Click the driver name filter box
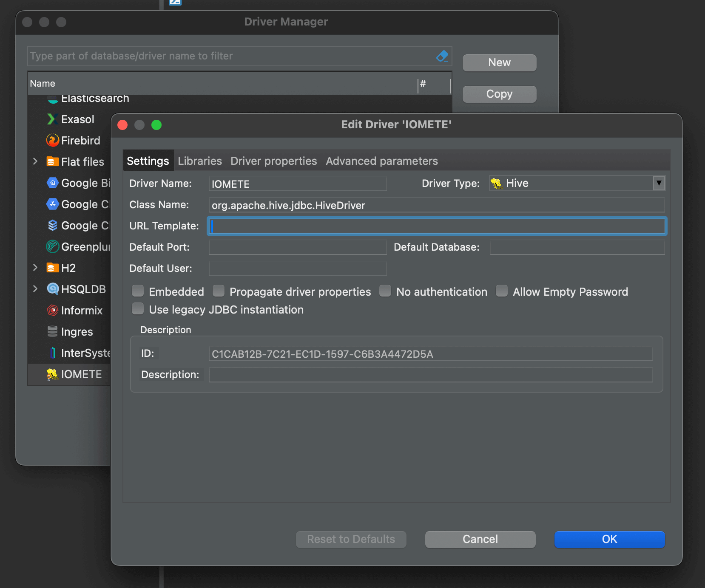Viewport: 705px width, 588px height. coord(239,56)
